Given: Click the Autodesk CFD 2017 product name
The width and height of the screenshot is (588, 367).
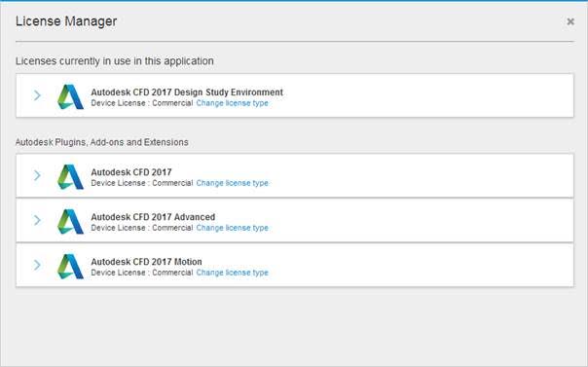Looking at the screenshot, I should coord(131,172).
